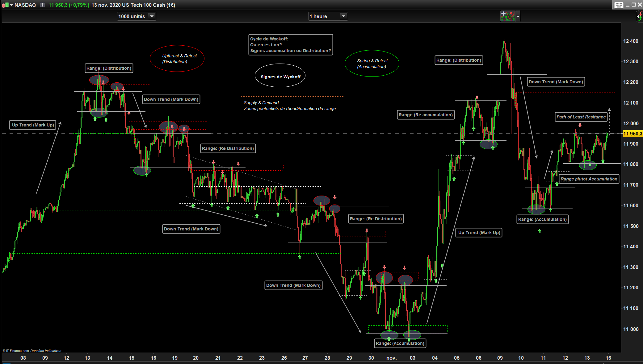Select the red 'Upthrust & Retest' ellipse
This screenshot has width=643, height=364.
point(177,59)
